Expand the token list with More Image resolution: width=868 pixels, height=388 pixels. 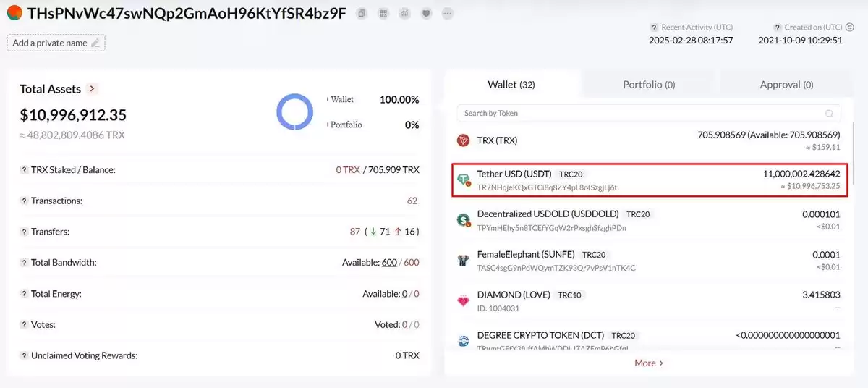(649, 363)
